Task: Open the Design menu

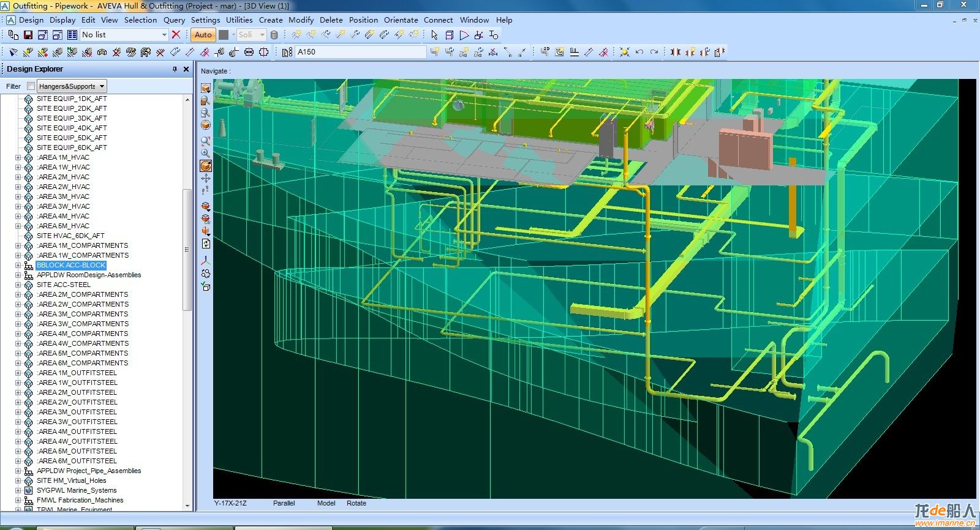Action: [x=31, y=20]
